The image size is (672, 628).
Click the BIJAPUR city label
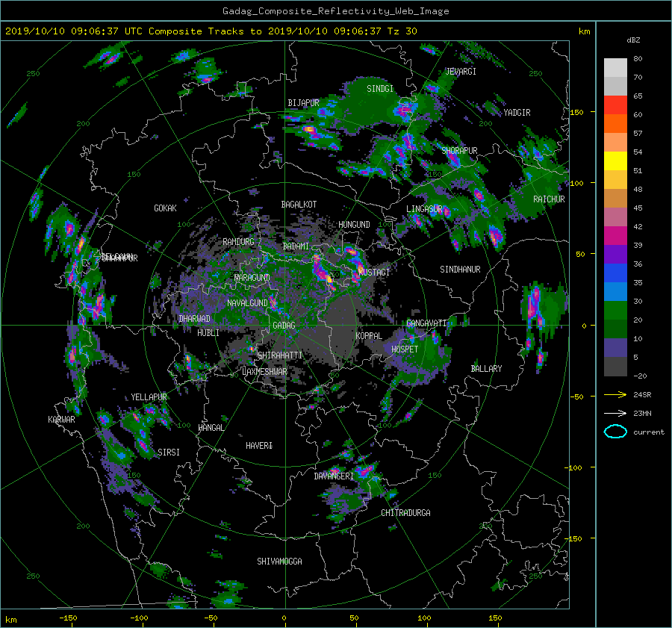coord(303,103)
